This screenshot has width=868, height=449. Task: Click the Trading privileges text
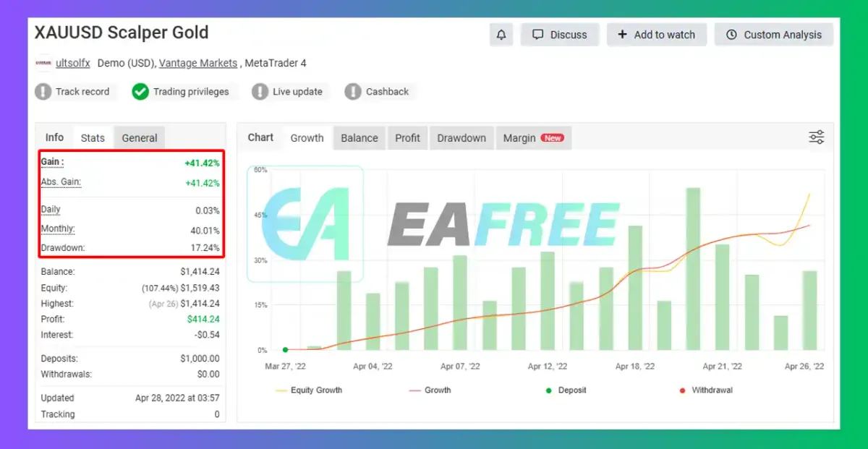click(191, 92)
